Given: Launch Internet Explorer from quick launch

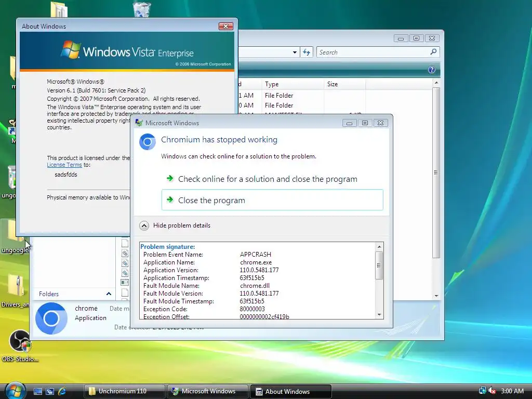Looking at the screenshot, I should pyautogui.click(x=62, y=392).
